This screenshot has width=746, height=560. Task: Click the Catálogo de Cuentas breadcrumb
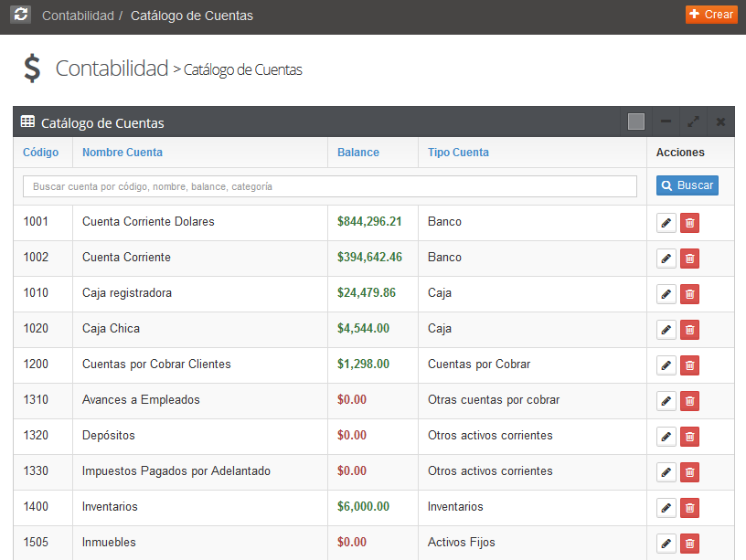(x=191, y=15)
